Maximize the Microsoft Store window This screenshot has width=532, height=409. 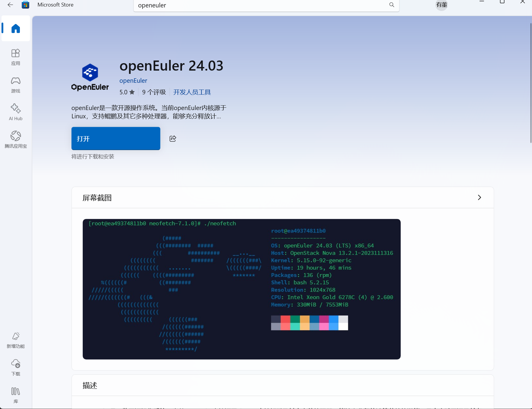(x=502, y=2)
